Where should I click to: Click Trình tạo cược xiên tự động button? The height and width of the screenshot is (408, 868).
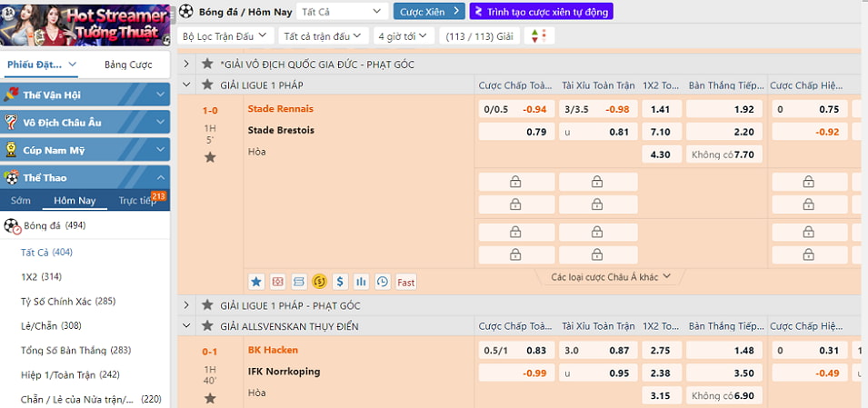(541, 11)
